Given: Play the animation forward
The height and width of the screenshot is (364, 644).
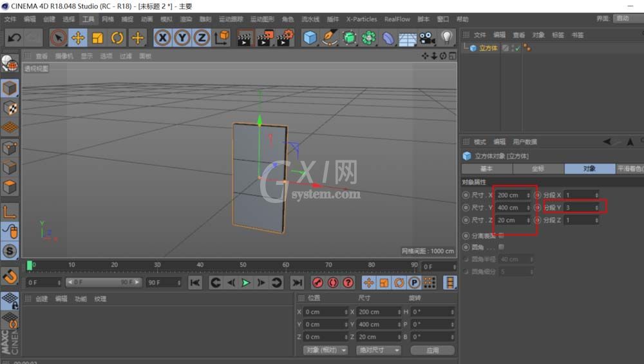Looking at the screenshot, I should (245, 283).
